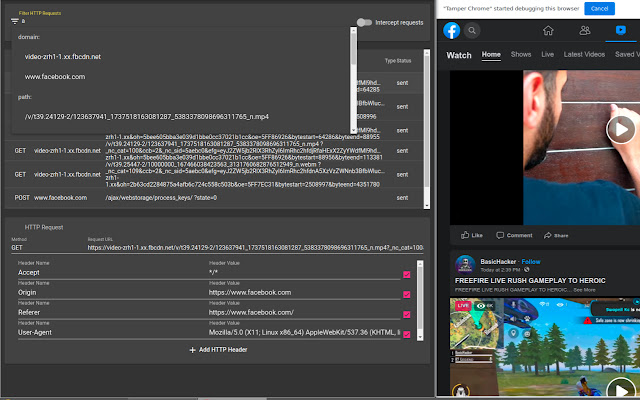Click the Facebook logo icon
Viewport: 640px width, 400px height.
click(x=452, y=31)
